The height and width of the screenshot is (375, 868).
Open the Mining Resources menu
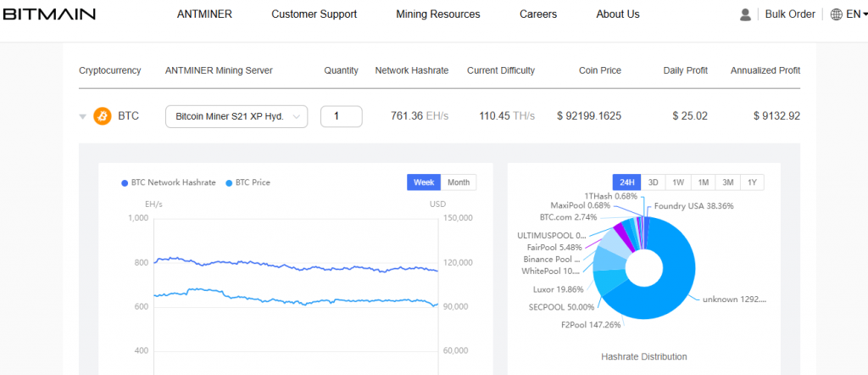[x=437, y=14]
